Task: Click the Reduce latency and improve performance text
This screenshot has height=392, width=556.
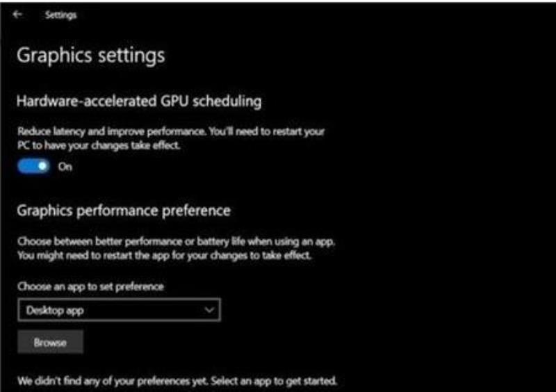Action: (111, 131)
